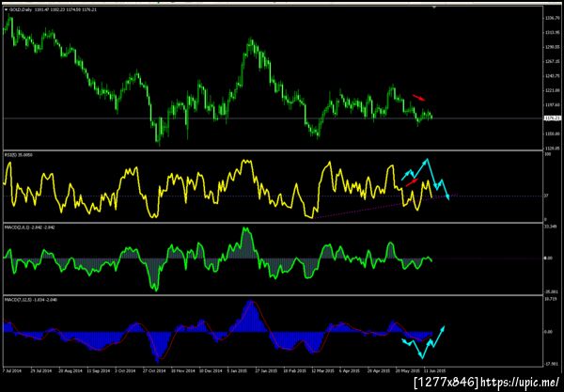
Task: Click the 10.719 MACD scale label
Action: pos(550,299)
